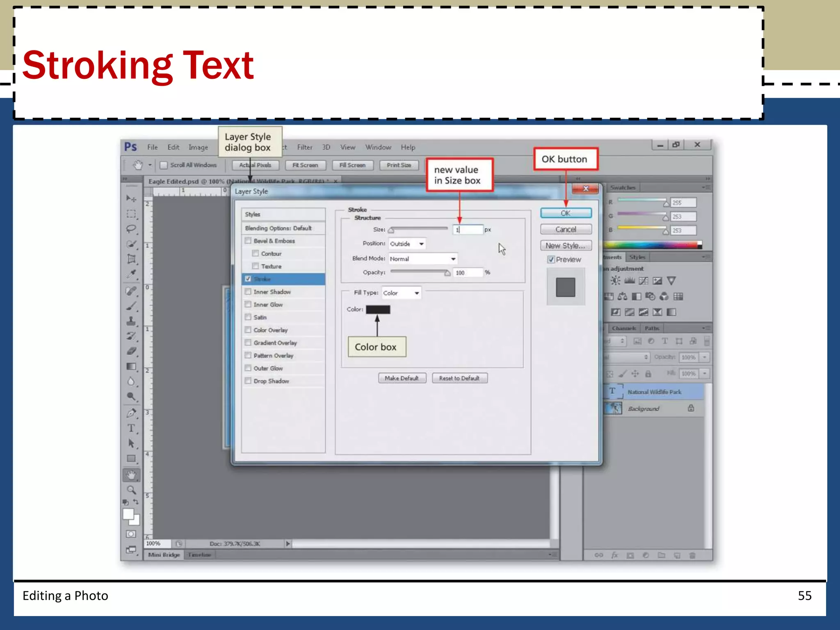The height and width of the screenshot is (630, 840).
Task: Click Cancel in Layer Style dialog
Action: (x=566, y=229)
